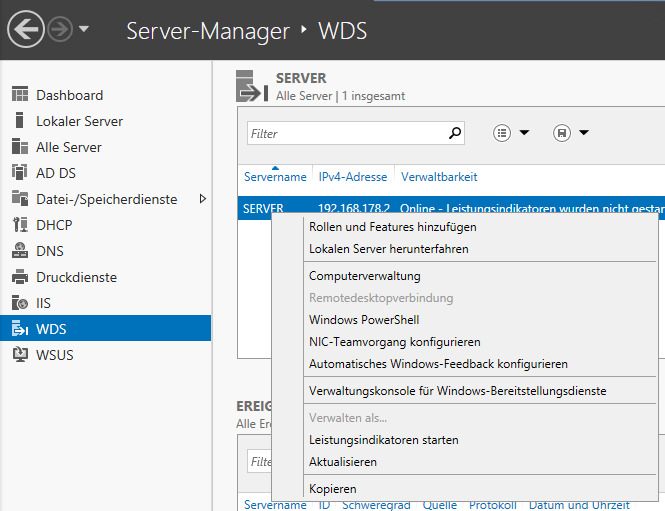This screenshot has width=665, height=511.
Task: Go back with the back arrow button
Action: [25, 29]
